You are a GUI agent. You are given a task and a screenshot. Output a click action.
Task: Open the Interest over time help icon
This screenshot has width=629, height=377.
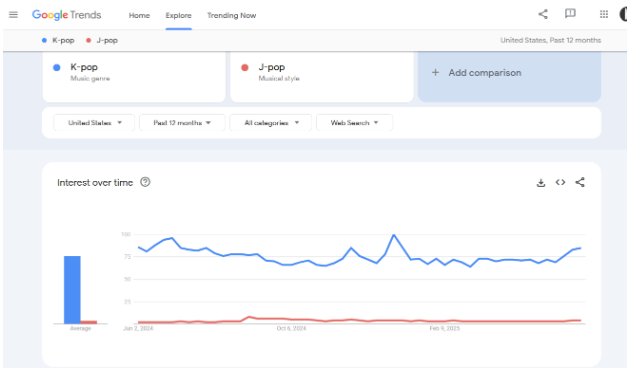tap(145, 182)
